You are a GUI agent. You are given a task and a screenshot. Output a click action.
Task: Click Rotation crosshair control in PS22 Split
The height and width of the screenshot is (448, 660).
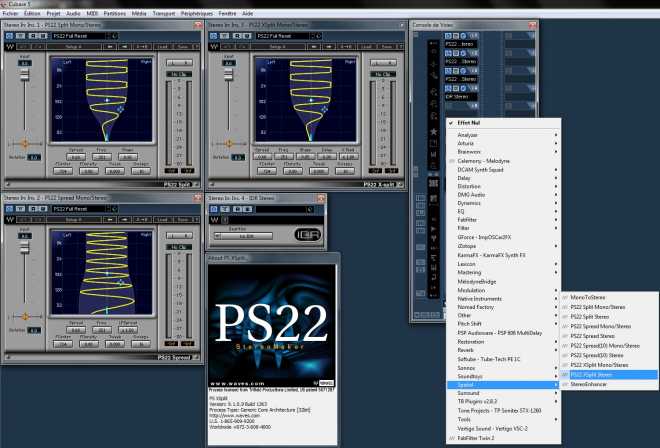25,144
